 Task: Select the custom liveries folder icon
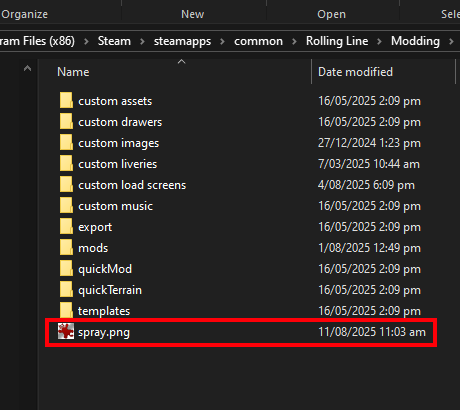click(66, 164)
